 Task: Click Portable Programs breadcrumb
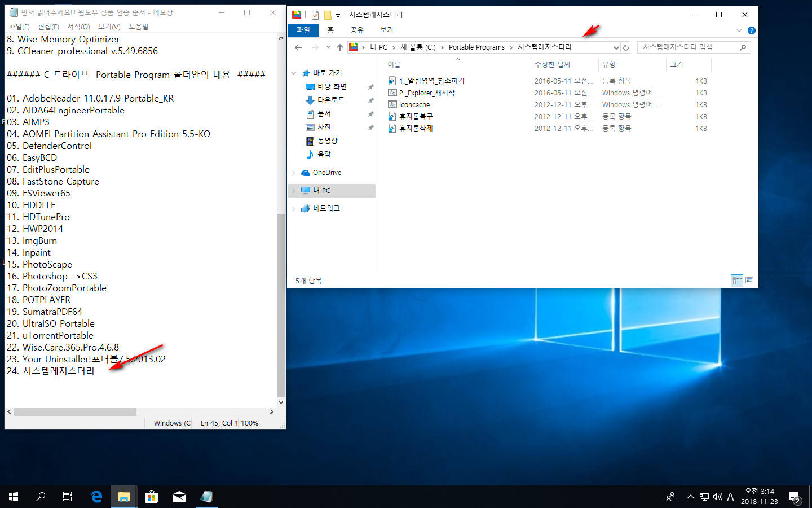click(476, 47)
